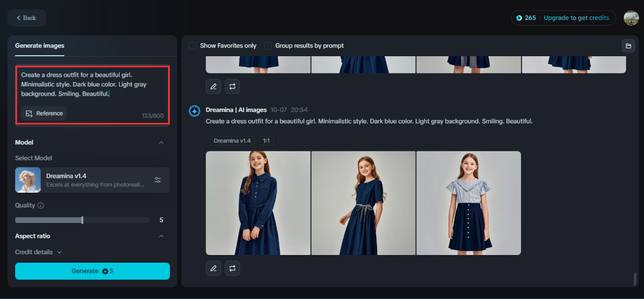The image size is (644, 299).
Task: Click the 10-07 20:54 timestamp
Action: coord(289,110)
